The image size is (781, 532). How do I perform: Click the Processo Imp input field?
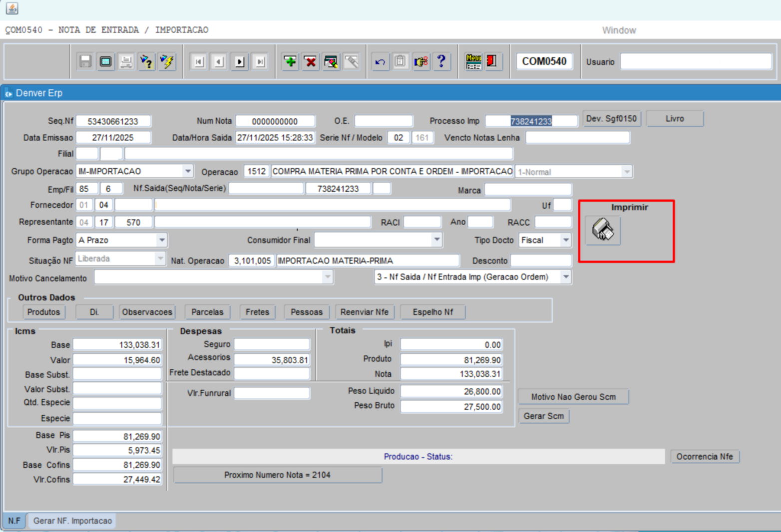click(x=531, y=121)
